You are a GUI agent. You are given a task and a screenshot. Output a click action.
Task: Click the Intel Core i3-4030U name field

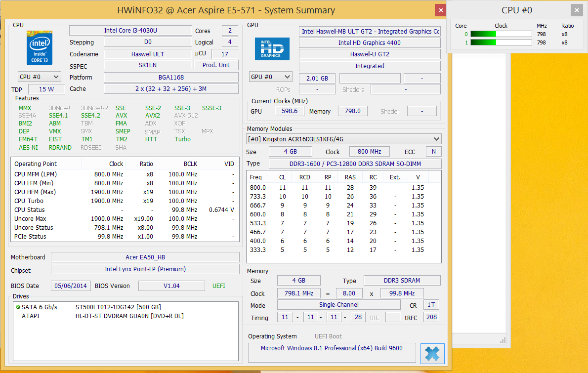click(130, 30)
